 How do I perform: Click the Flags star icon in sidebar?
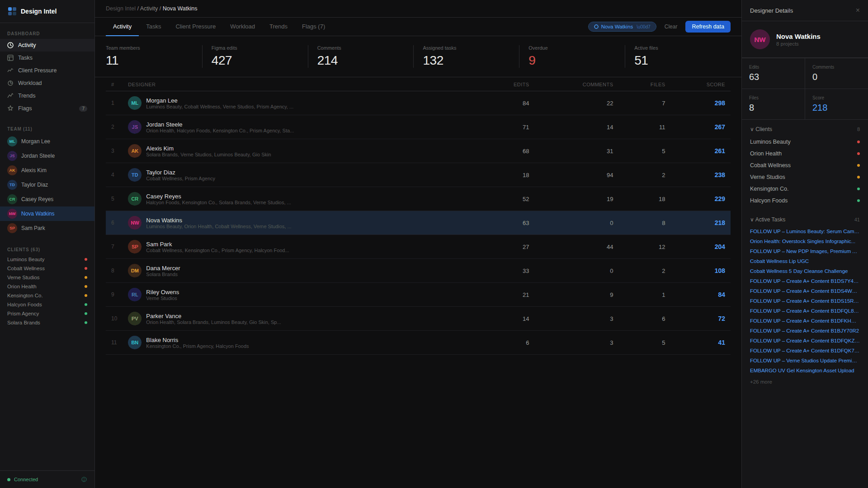pos(10,108)
